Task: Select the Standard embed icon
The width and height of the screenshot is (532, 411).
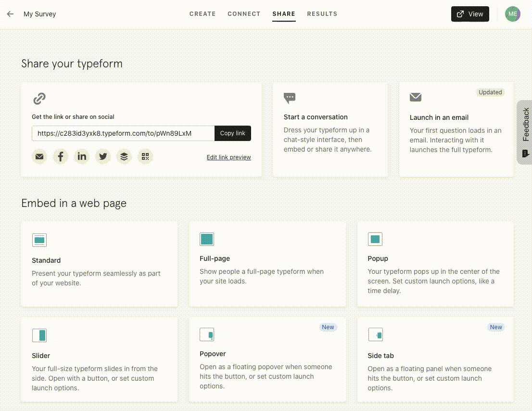Action: pyautogui.click(x=39, y=240)
